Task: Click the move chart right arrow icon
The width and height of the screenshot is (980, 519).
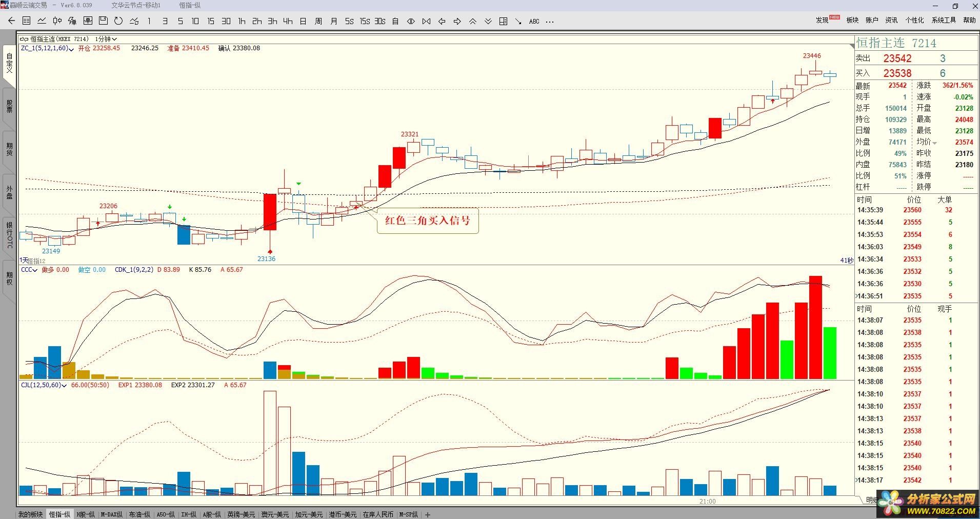Action: [457, 21]
